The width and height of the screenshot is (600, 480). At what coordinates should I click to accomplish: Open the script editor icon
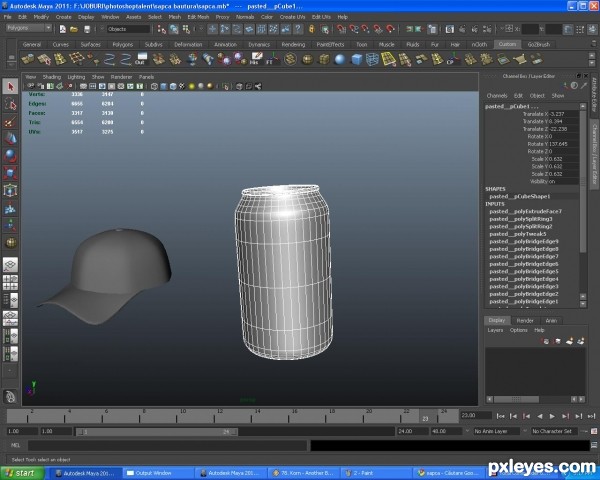pos(594,445)
